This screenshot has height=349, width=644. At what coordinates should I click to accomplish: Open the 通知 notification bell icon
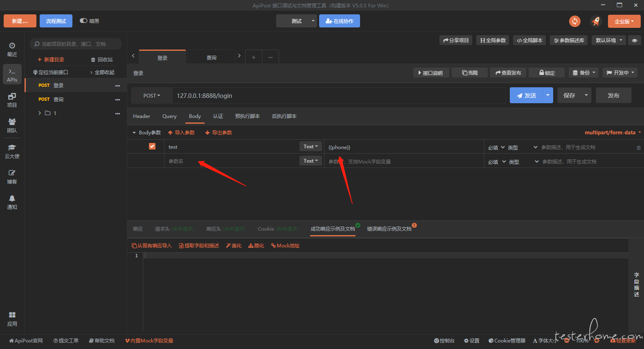tap(12, 202)
